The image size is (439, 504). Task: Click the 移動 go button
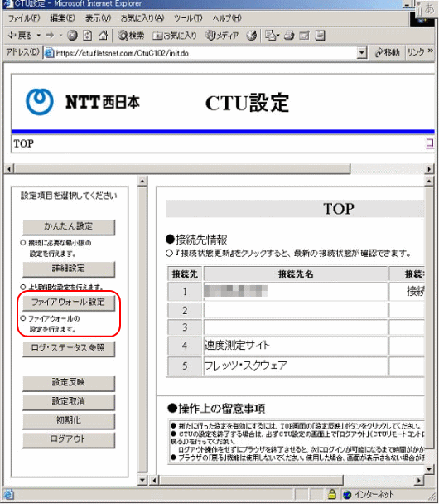point(388,52)
